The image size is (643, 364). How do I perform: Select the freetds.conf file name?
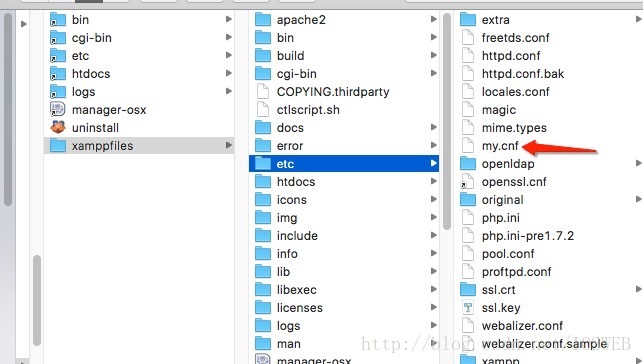click(515, 38)
